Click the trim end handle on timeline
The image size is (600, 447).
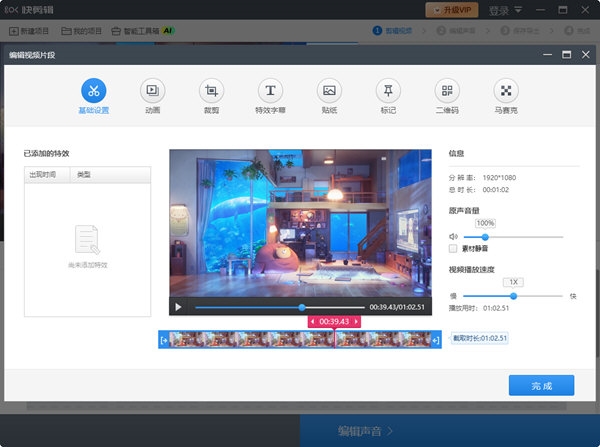(435, 340)
